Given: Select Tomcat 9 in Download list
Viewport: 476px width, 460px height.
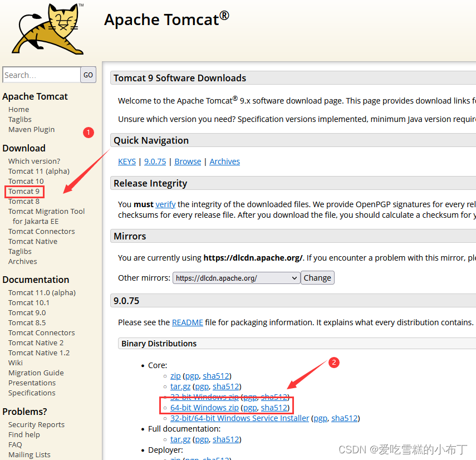Looking at the screenshot, I should point(24,191).
